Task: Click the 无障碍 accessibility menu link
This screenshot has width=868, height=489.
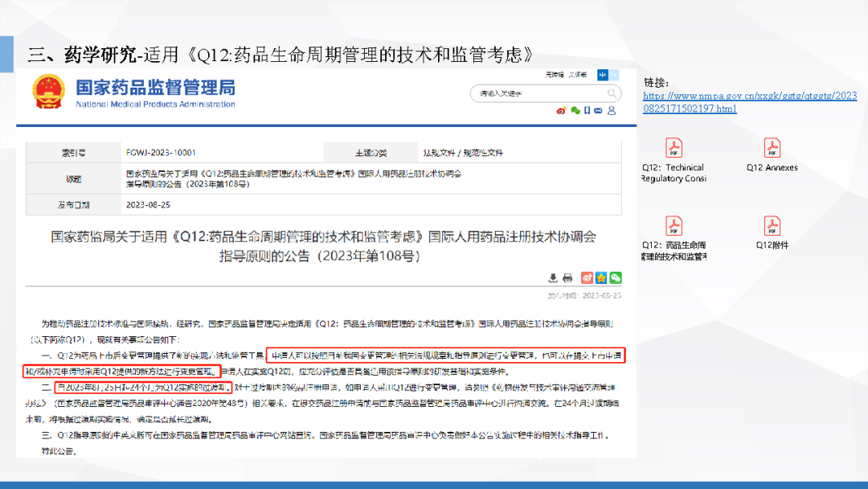Action: [554, 75]
